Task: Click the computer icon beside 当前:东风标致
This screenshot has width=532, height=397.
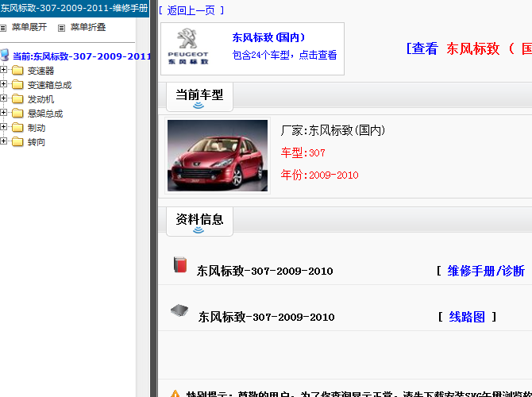Action: (x=5, y=55)
